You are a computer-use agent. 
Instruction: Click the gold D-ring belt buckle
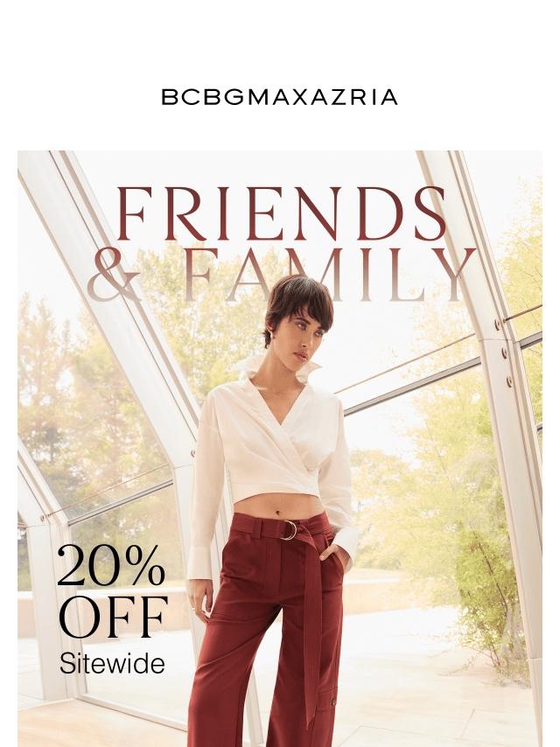click(x=289, y=530)
